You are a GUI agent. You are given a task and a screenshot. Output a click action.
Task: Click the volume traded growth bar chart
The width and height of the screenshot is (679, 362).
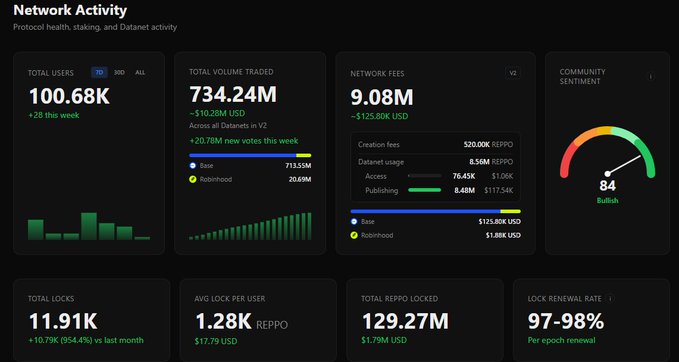click(x=250, y=226)
